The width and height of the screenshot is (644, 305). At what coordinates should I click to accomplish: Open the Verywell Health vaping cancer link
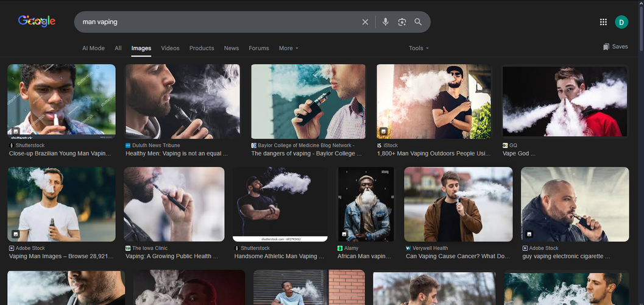(x=458, y=257)
